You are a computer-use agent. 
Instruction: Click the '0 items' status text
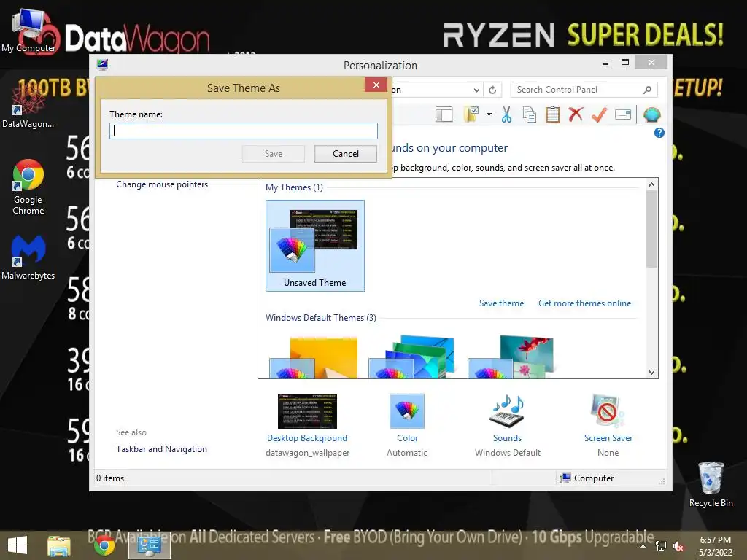click(110, 478)
